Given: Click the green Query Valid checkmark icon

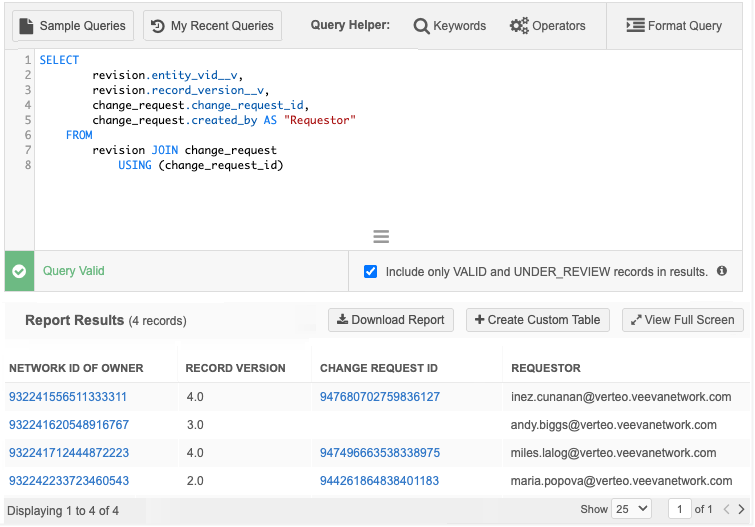Looking at the screenshot, I should [19, 271].
